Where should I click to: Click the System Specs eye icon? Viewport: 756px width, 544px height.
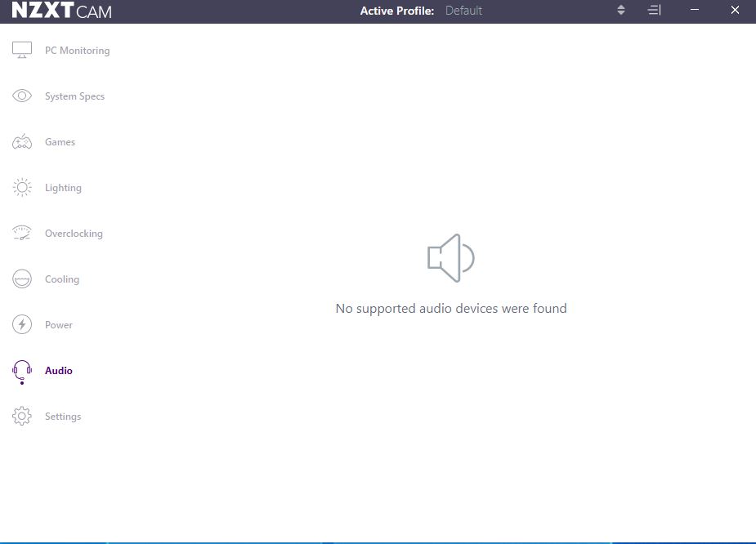coord(22,96)
